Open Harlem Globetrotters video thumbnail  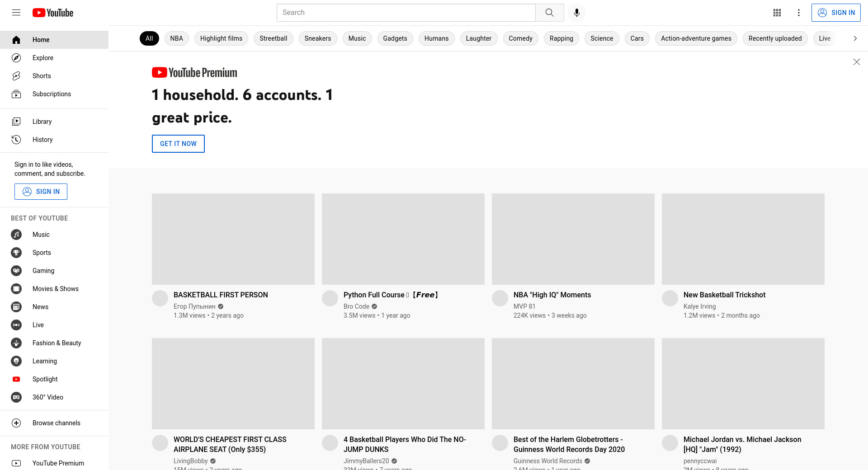coord(573,384)
